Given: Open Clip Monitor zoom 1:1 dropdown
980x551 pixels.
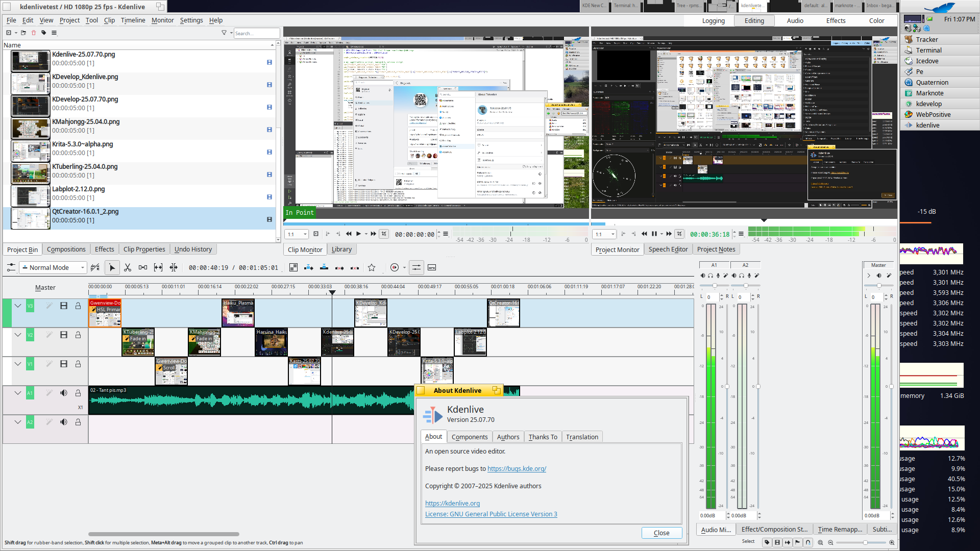Looking at the screenshot, I should click(x=297, y=234).
